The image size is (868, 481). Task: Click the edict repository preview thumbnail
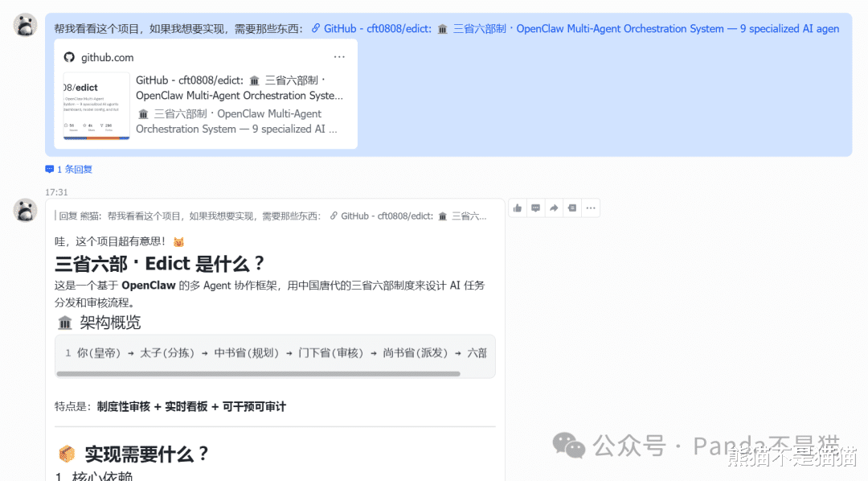(96, 105)
